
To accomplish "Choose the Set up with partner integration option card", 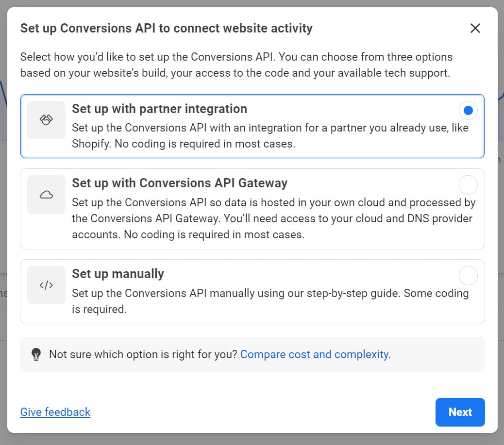I will (x=252, y=126).
